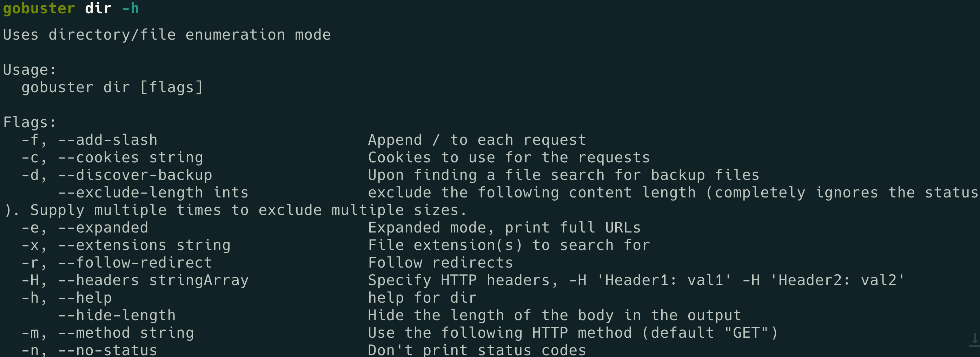
Task: Click the 'gobuster dir [flags]' usage line
Action: pos(112,87)
